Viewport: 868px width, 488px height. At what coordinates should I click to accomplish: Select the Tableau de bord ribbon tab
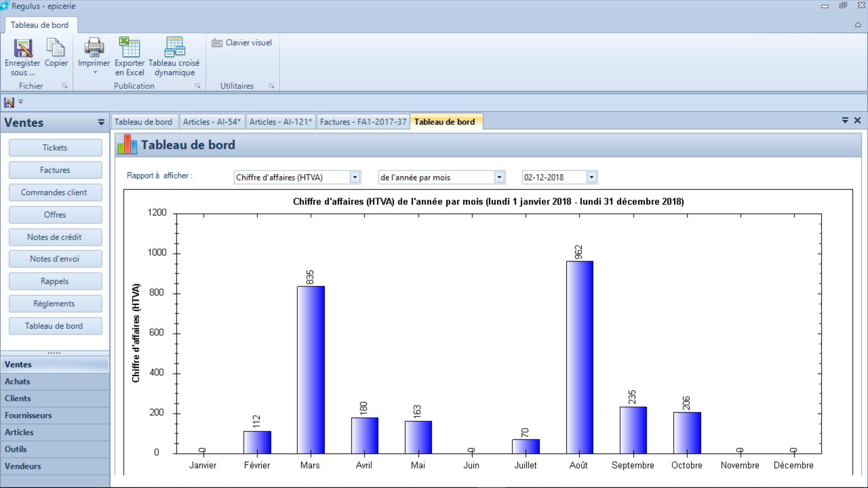[x=40, y=25]
